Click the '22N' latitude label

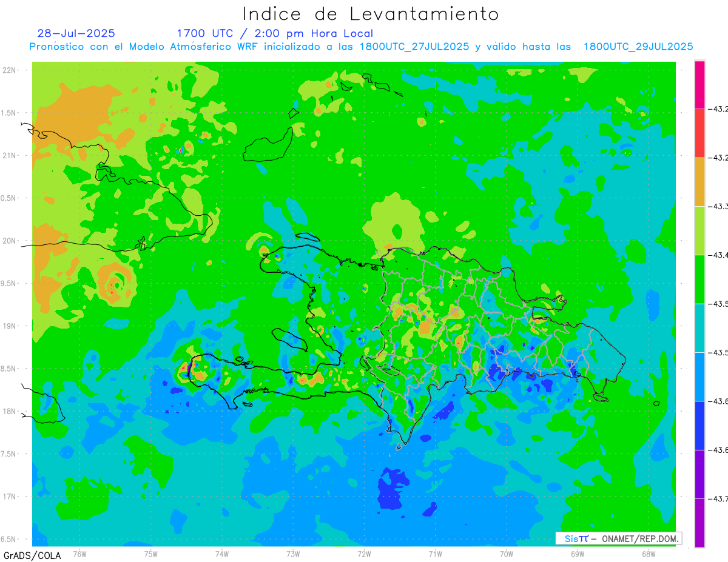point(8,70)
